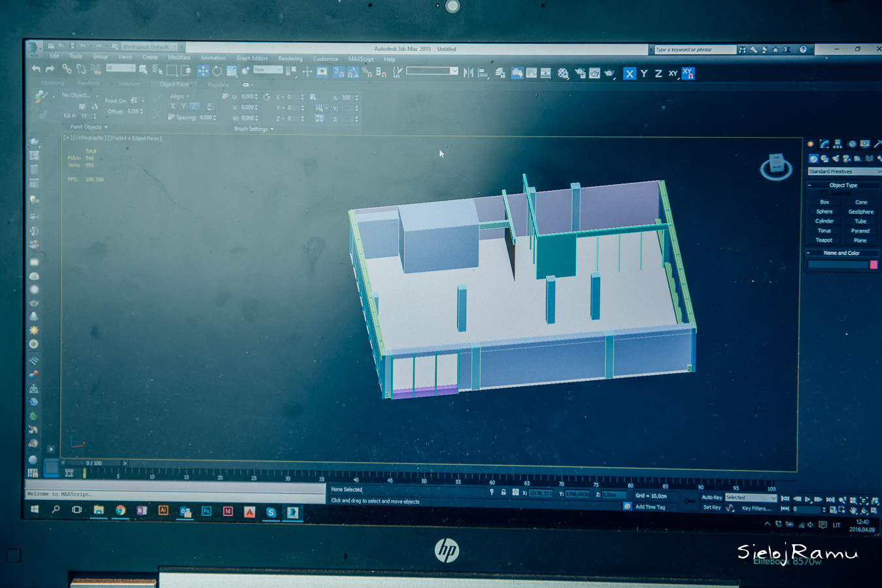The height and width of the screenshot is (588, 882).
Task: Activate the Select and Link tool
Action: point(67,69)
